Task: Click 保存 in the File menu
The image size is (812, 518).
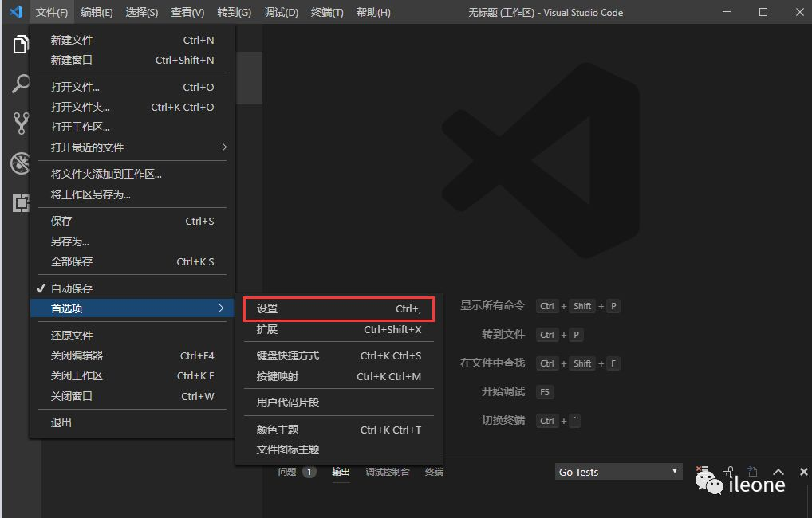Action: (x=132, y=221)
